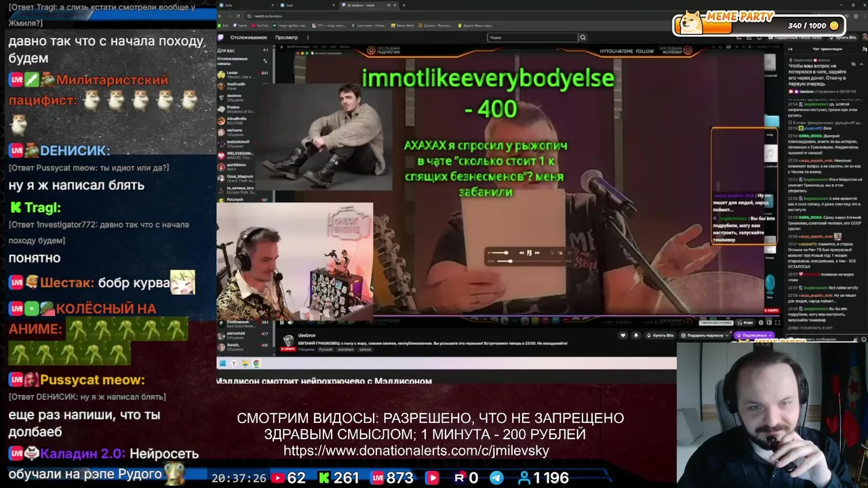Open the Просмотр tab in Twitch

(286, 37)
